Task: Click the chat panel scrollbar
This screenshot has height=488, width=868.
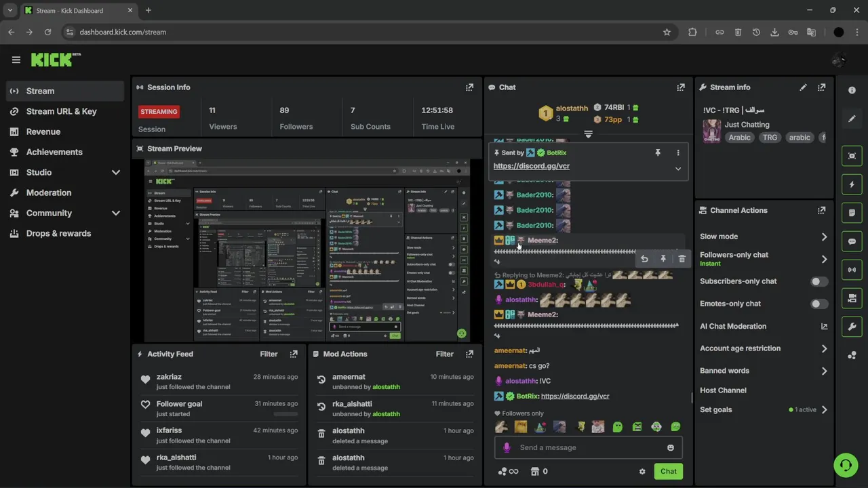Action: coord(692,397)
